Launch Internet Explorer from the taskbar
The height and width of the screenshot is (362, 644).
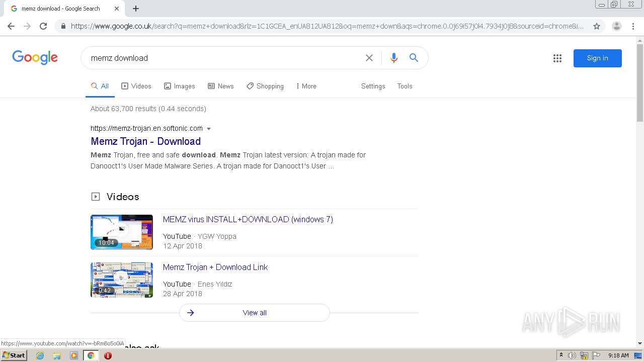[x=40, y=355]
